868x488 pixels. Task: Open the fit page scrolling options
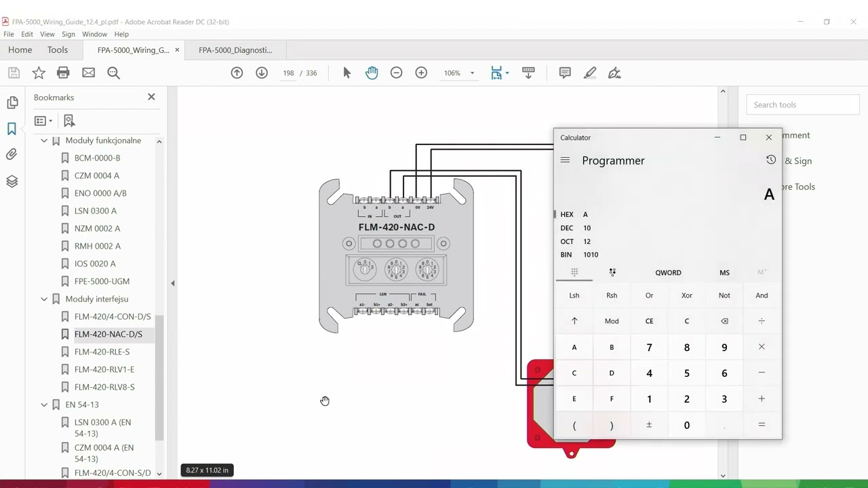tap(499, 73)
